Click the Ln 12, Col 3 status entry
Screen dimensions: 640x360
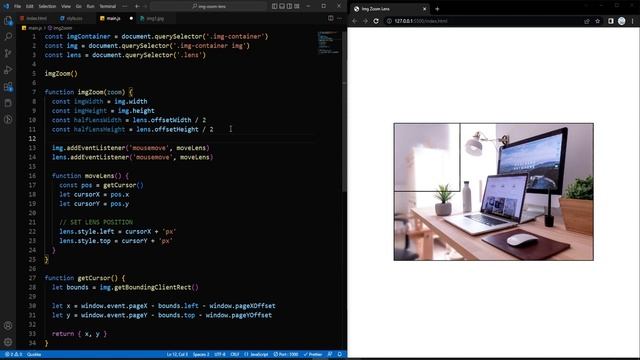coord(177,354)
